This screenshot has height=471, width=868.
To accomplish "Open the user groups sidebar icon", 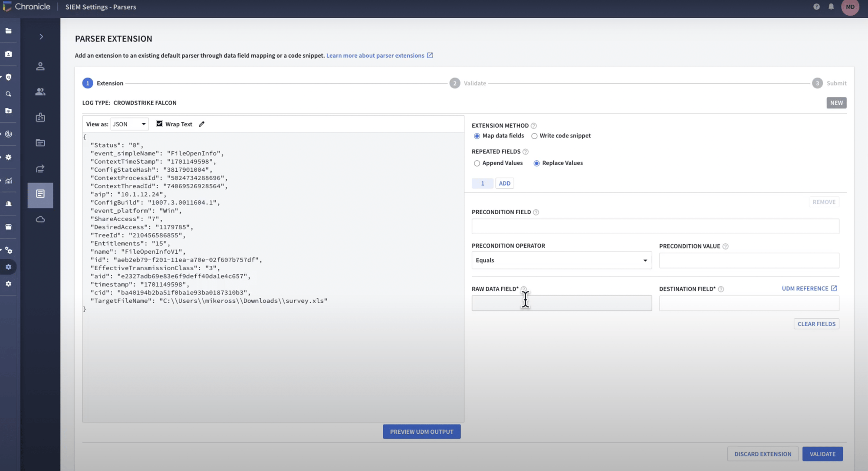I will tap(40, 92).
